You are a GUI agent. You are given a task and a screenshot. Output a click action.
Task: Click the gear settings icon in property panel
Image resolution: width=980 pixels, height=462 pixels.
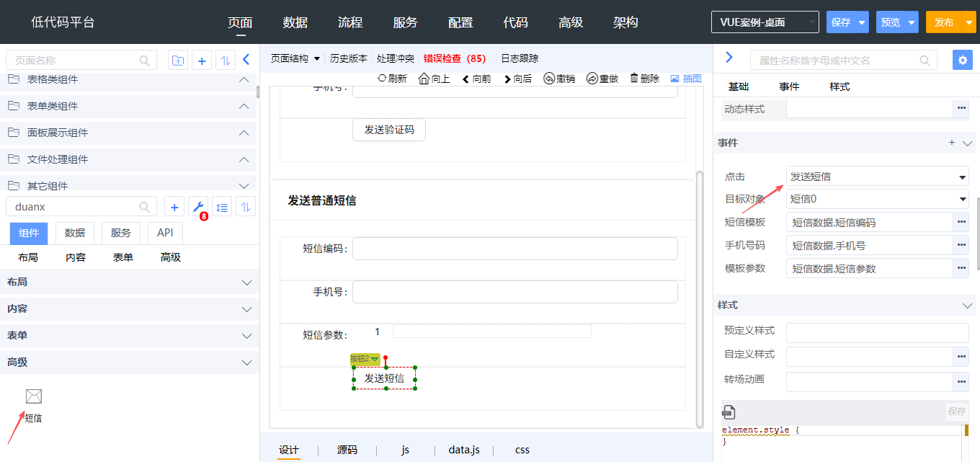[x=962, y=60]
